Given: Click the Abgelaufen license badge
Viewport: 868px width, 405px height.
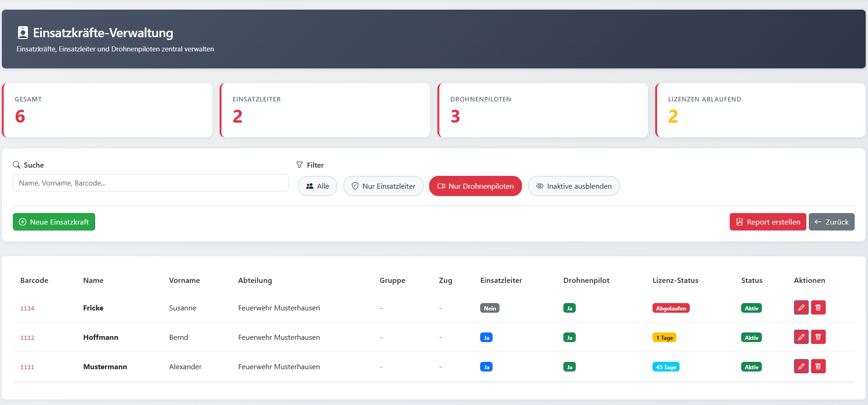Looking at the screenshot, I should click(670, 308).
